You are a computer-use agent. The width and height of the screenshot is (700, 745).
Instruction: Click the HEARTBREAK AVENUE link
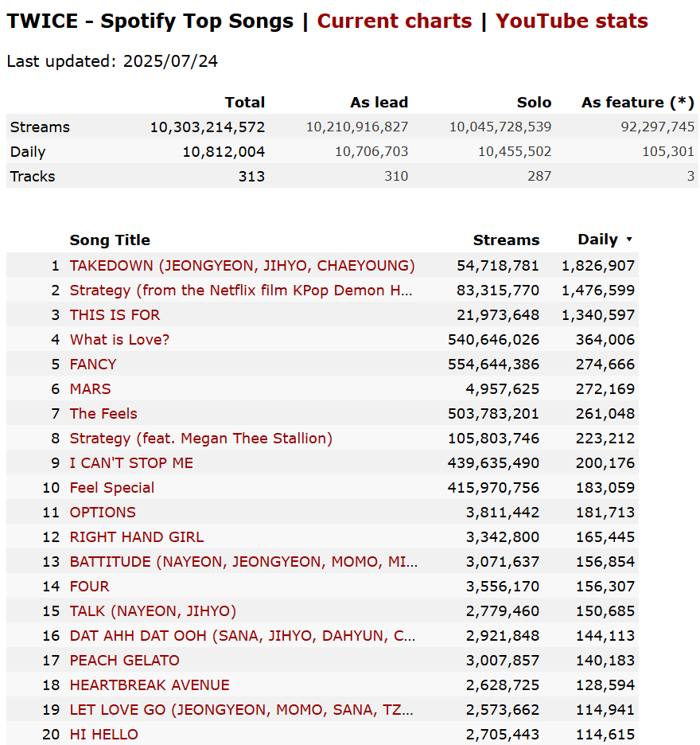point(150,685)
